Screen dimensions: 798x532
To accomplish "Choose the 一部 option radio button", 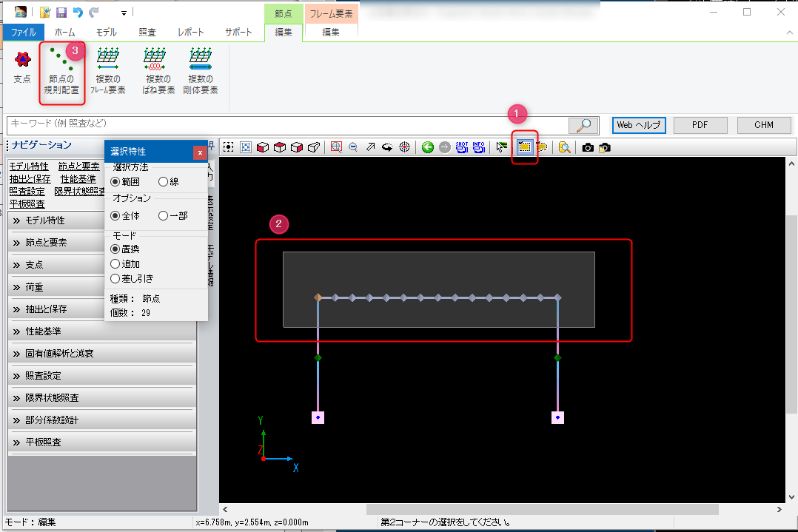I will (163, 216).
